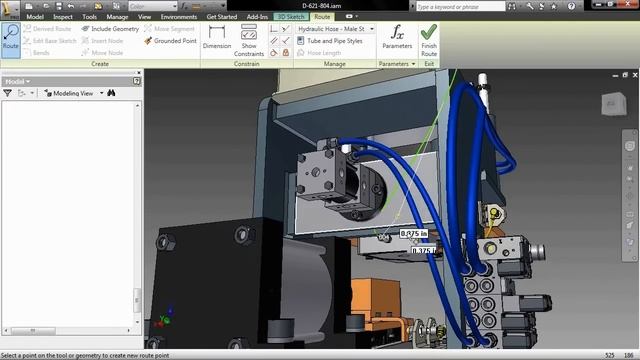Click Hose Length command
The width and height of the screenshot is (640, 360).
tap(319, 53)
